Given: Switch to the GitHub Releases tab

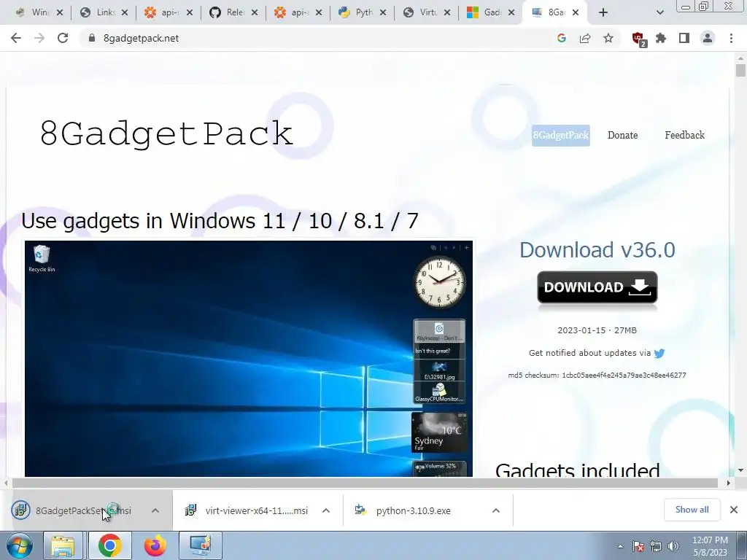Looking at the screenshot, I should (x=229, y=12).
